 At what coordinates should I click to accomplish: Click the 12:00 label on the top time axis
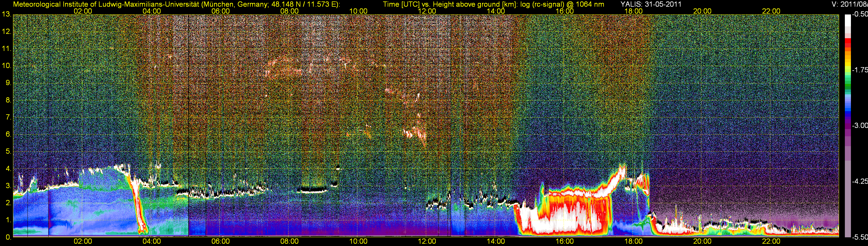point(427,11)
